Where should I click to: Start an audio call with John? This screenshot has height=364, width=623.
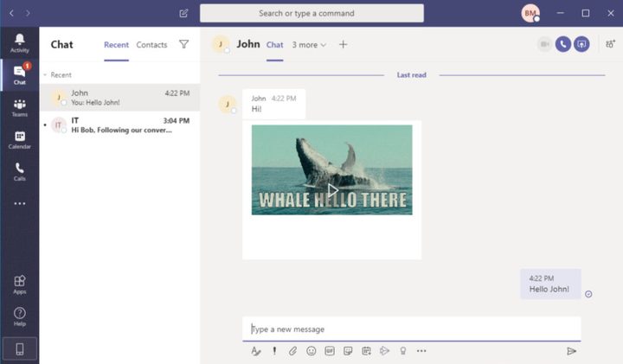pos(563,44)
